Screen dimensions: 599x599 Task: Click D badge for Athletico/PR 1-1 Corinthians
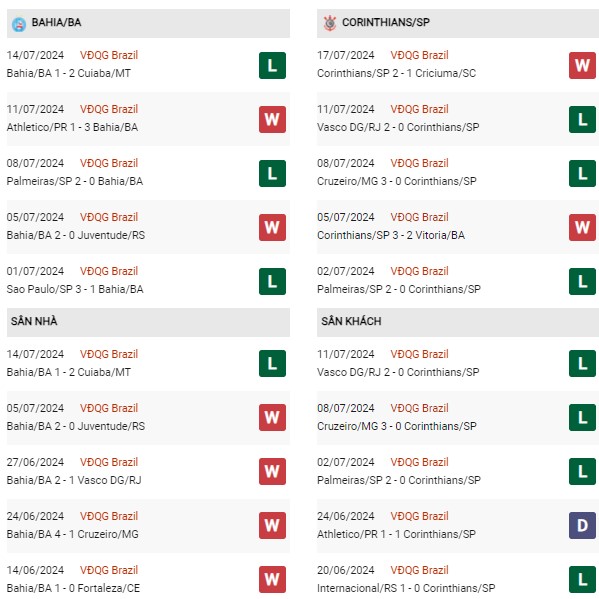[582, 526]
